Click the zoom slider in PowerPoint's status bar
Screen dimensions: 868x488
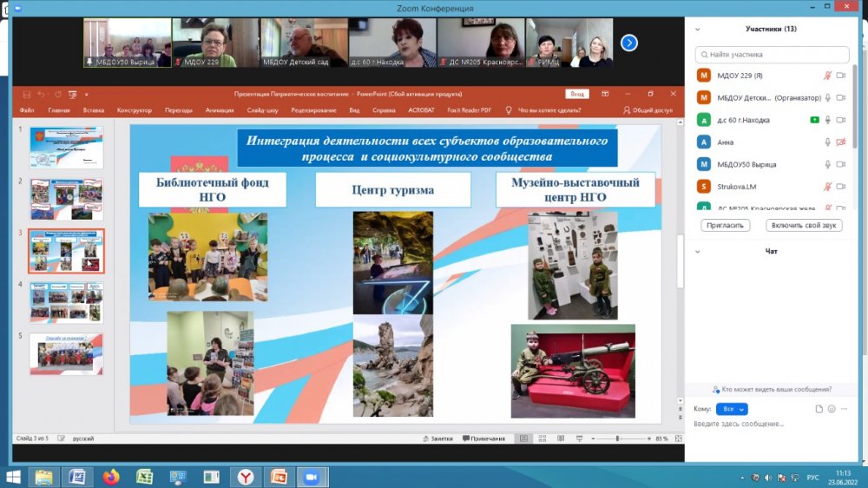point(618,439)
